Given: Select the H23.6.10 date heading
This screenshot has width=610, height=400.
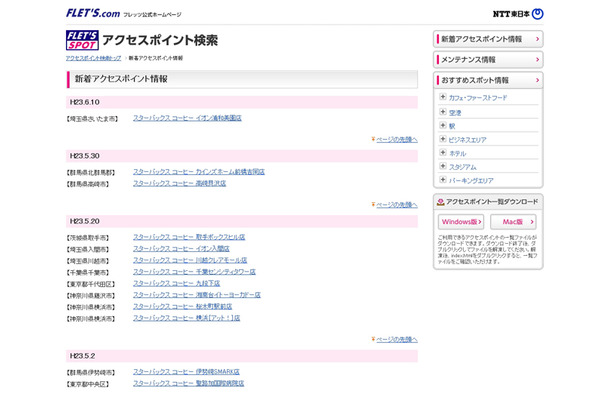Looking at the screenshot, I should click(85, 102).
